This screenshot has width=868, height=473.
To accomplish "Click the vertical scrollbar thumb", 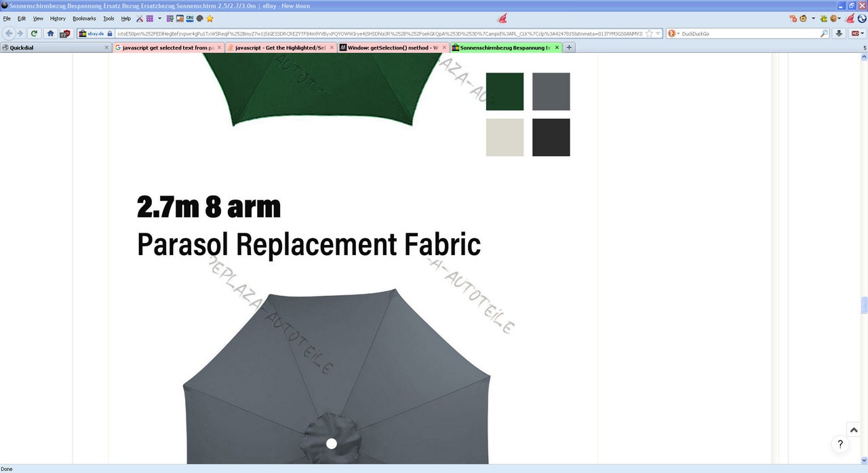I will [864, 306].
